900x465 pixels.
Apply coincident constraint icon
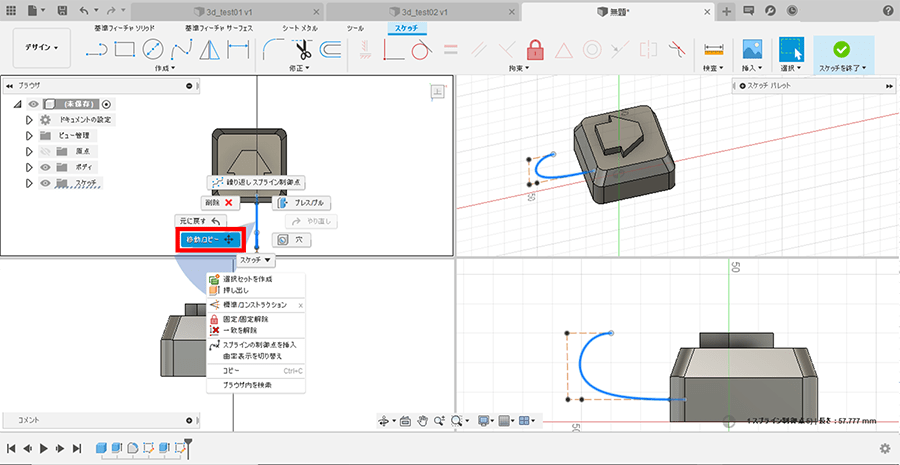393,50
